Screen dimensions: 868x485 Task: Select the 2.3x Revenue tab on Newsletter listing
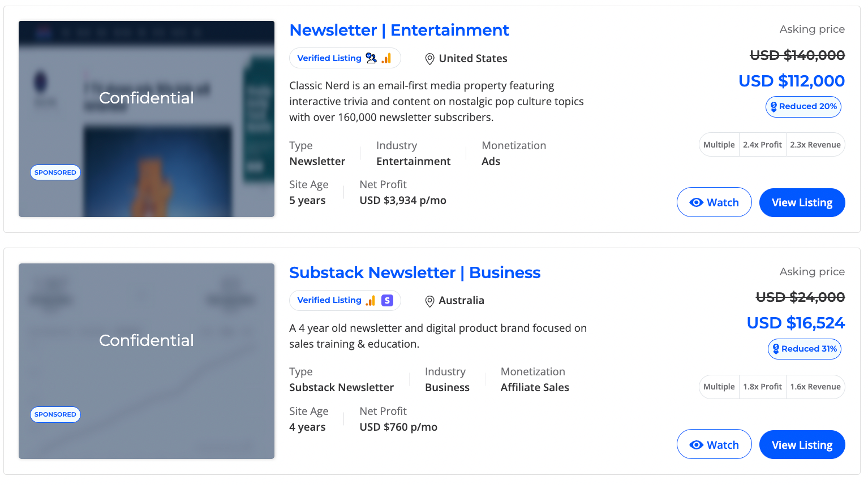click(815, 144)
